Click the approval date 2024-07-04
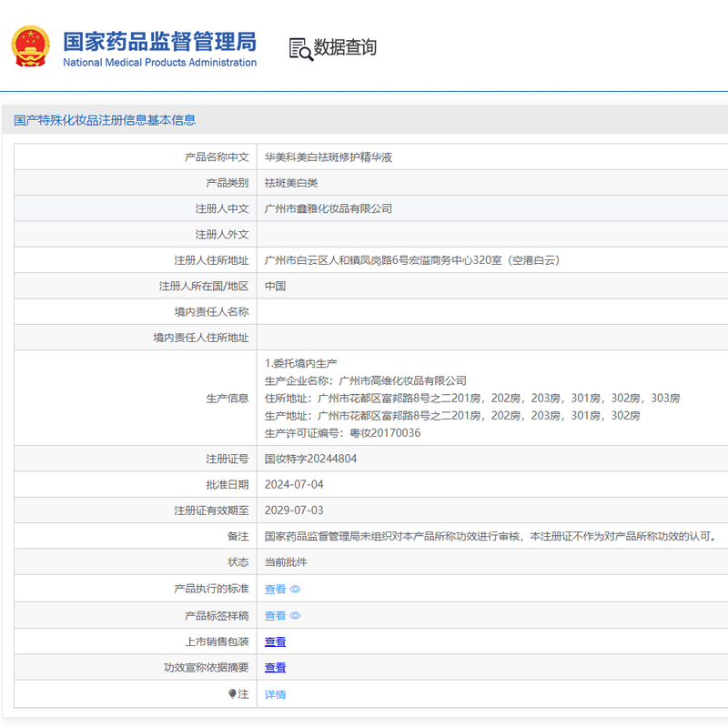The width and height of the screenshot is (728, 728). coord(293,485)
